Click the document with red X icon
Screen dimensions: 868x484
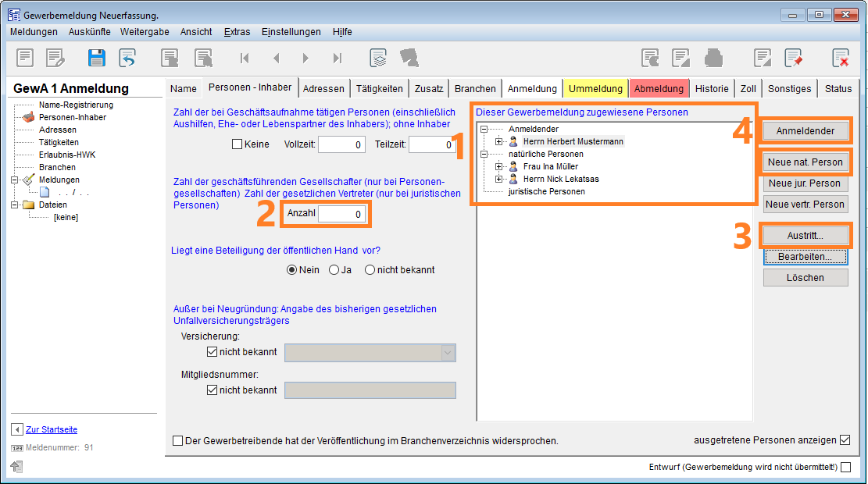click(841, 58)
